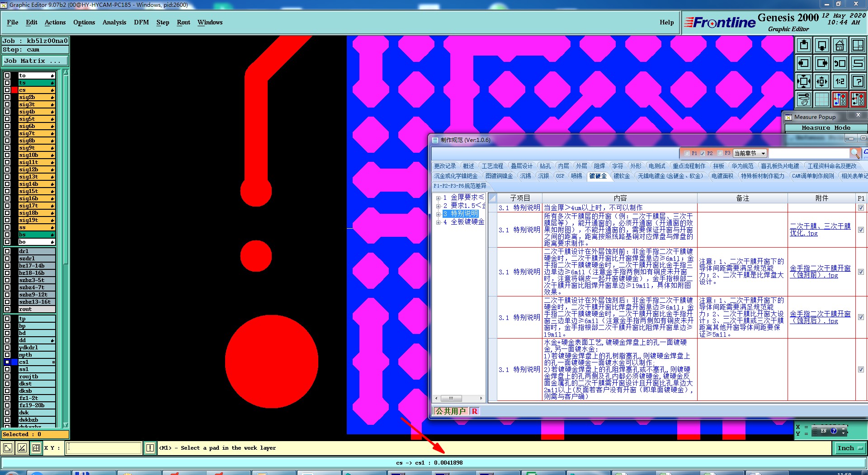Image resolution: width=868 pixels, height=475 pixels.
Task: Expand tree node 1 金厚要求
Action: pos(438,198)
